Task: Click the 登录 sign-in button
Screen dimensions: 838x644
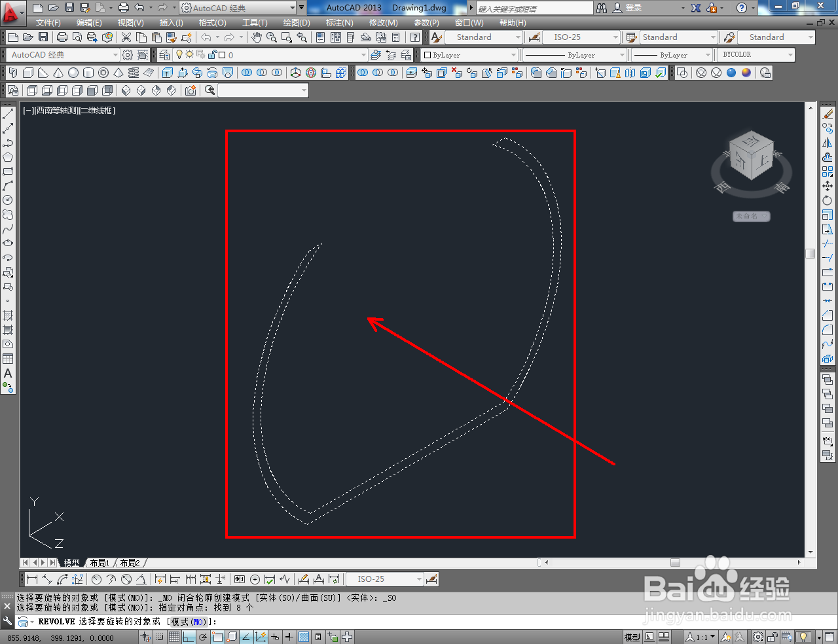Action: pos(634,8)
